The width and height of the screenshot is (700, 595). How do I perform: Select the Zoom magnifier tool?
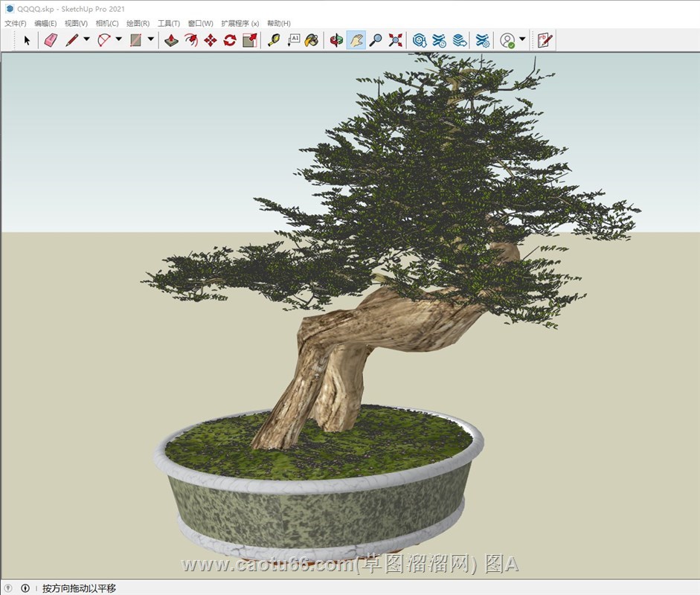tap(376, 40)
